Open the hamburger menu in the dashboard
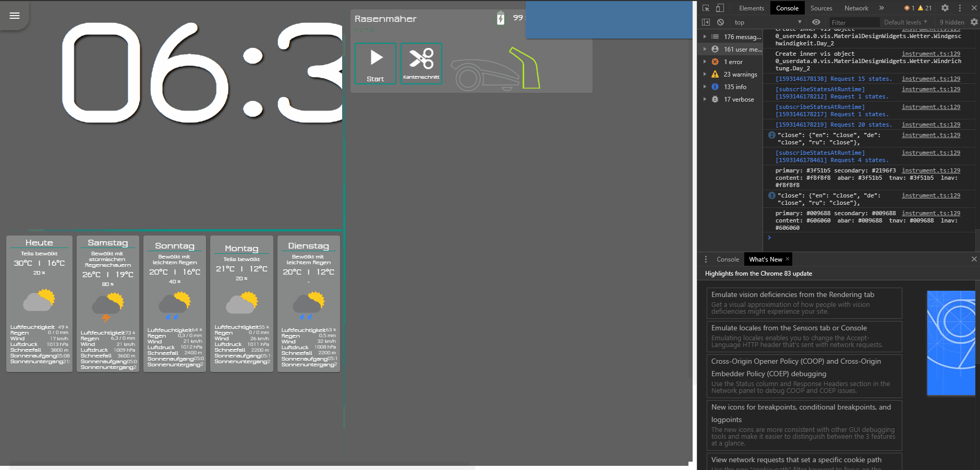Image resolution: width=980 pixels, height=470 pixels. tap(15, 16)
